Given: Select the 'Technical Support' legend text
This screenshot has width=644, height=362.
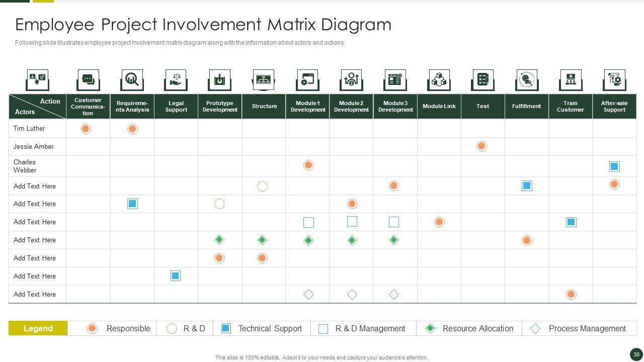Looking at the screenshot, I should pos(270,329).
